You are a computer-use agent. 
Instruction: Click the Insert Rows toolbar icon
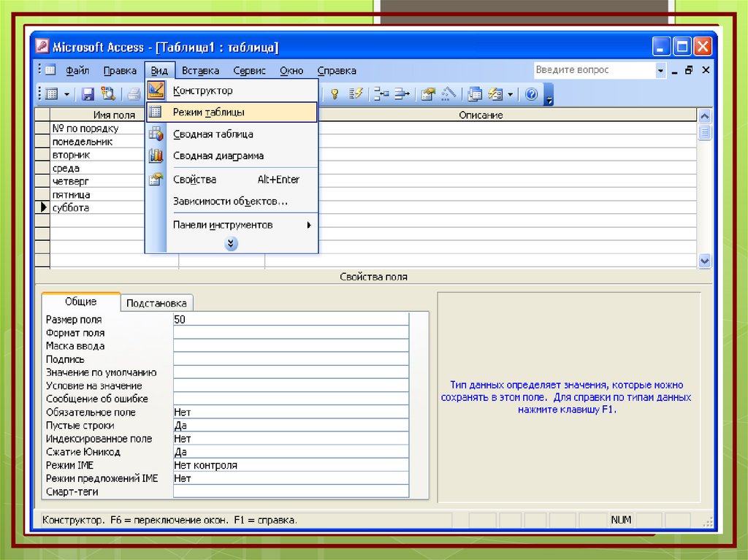point(381,93)
